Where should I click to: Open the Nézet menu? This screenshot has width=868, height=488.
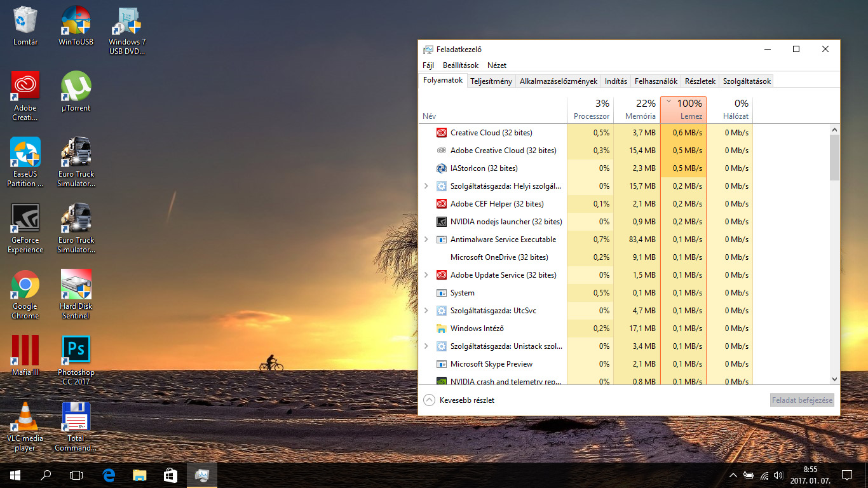coord(497,65)
